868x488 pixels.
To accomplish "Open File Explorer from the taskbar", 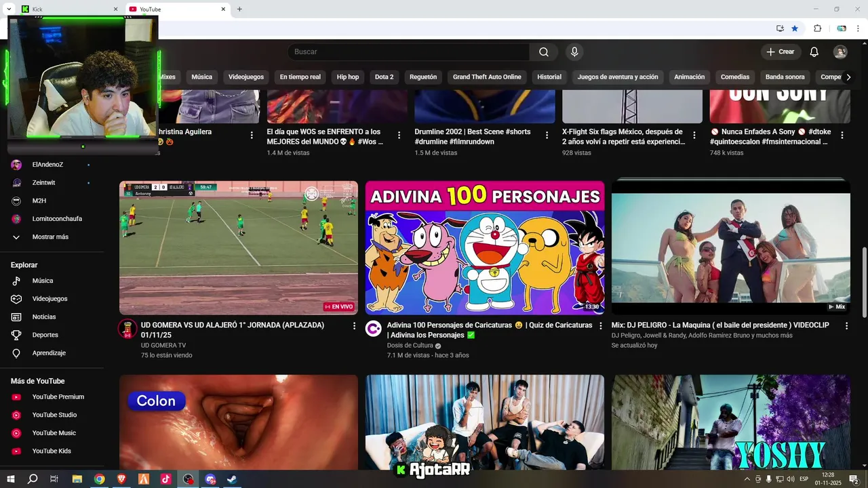I will 77,479.
